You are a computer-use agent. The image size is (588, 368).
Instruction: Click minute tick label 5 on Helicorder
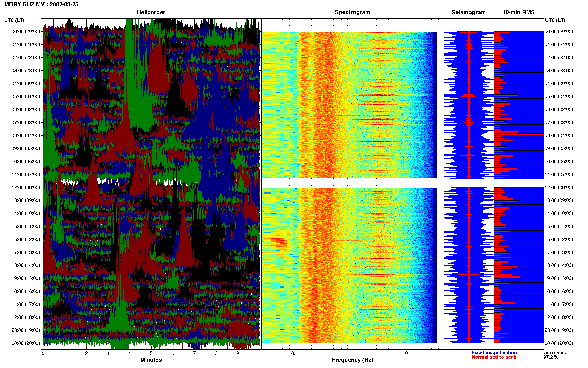pyautogui.click(x=151, y=353)
